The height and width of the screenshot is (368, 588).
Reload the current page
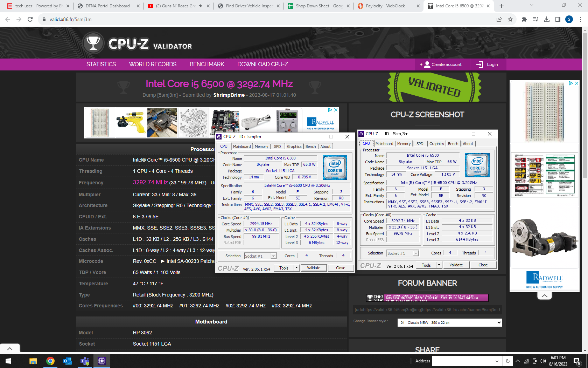click(x=30, y=19)
